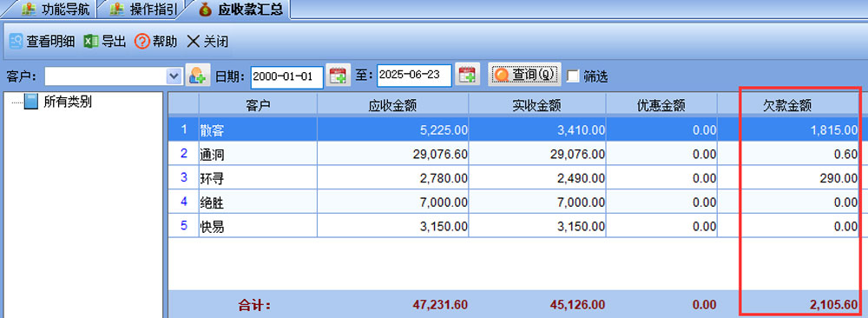The width and height of the screenshot is (868, 318).
Task: Click the 应收金额 column header
Action: [393, 105]
